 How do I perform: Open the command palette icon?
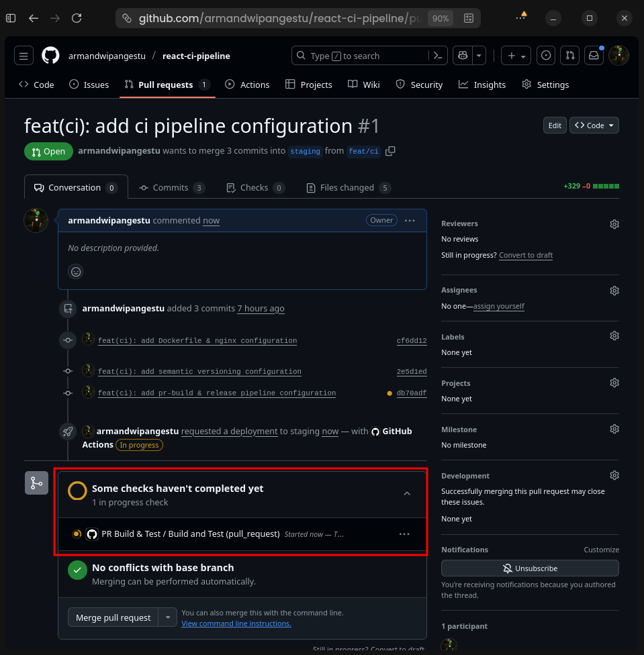pos(438,56)
